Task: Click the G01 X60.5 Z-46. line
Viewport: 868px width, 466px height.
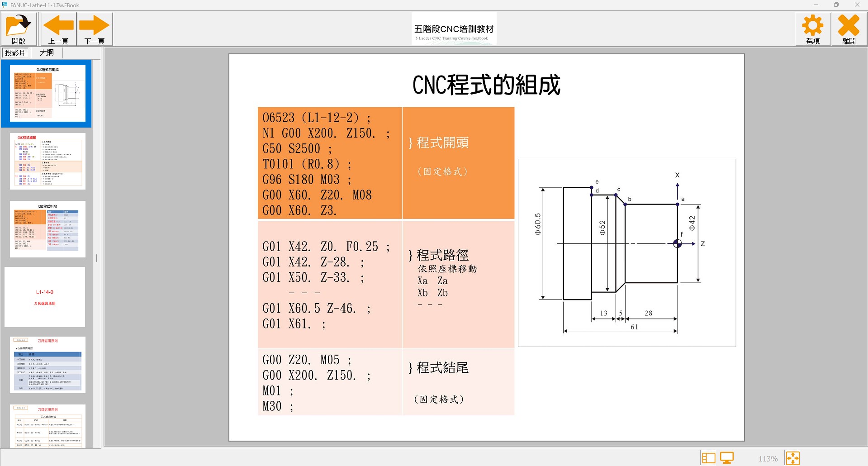Action: pyautogui.click(x=317, y=309)
